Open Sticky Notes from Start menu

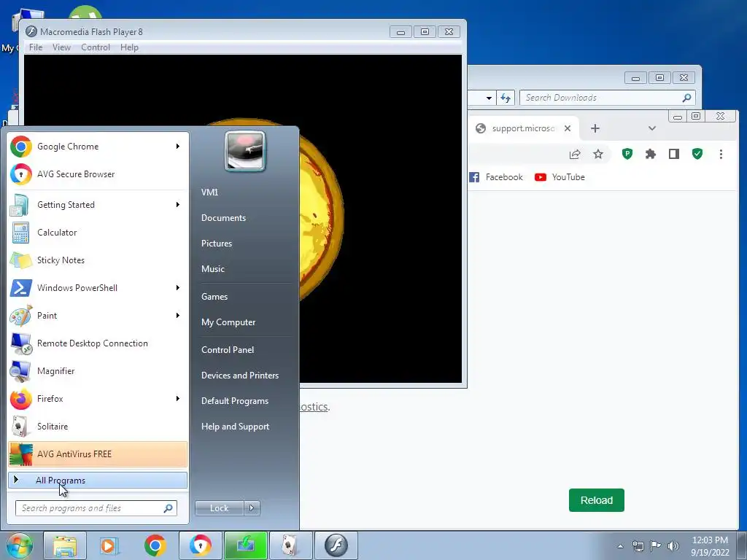point(98,260)
